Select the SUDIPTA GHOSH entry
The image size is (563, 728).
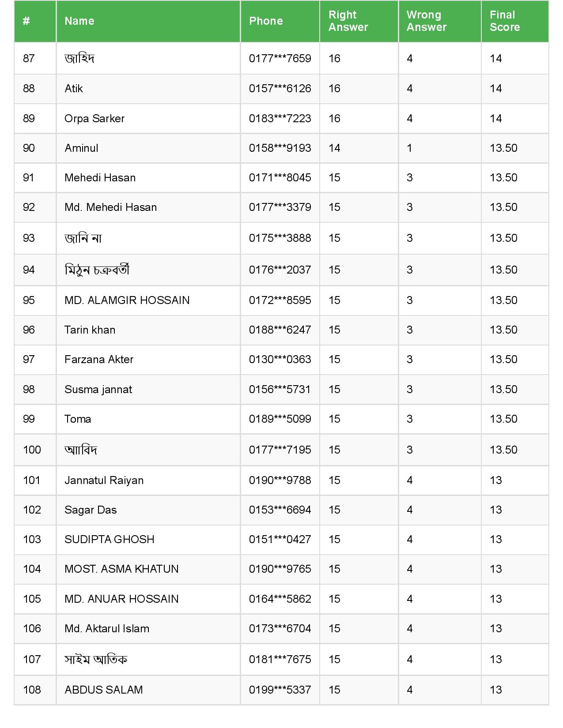click(110, 540)
